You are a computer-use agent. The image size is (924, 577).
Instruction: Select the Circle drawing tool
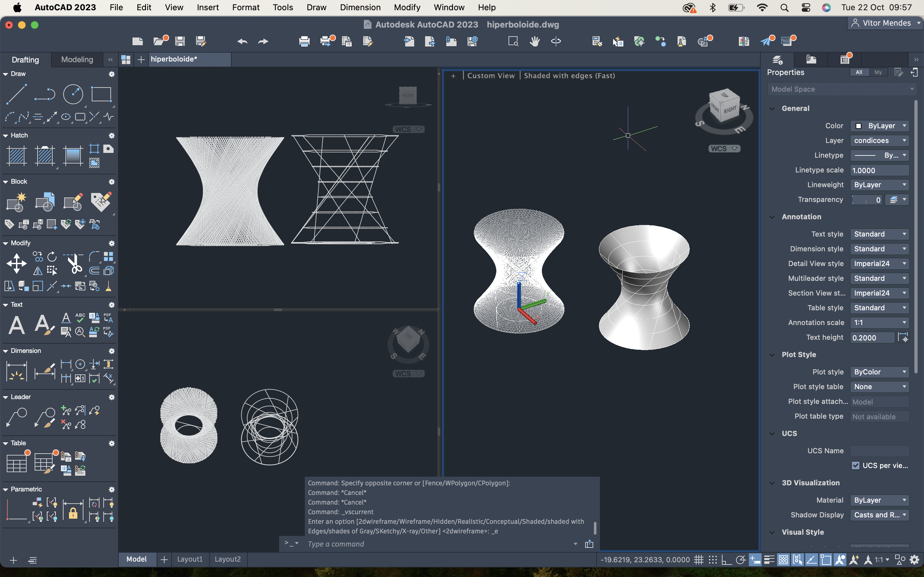[x=73, y=94]
